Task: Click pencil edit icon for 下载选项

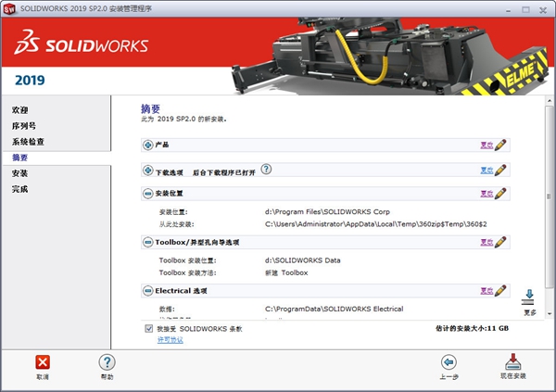Action: [x=500, y=170]
